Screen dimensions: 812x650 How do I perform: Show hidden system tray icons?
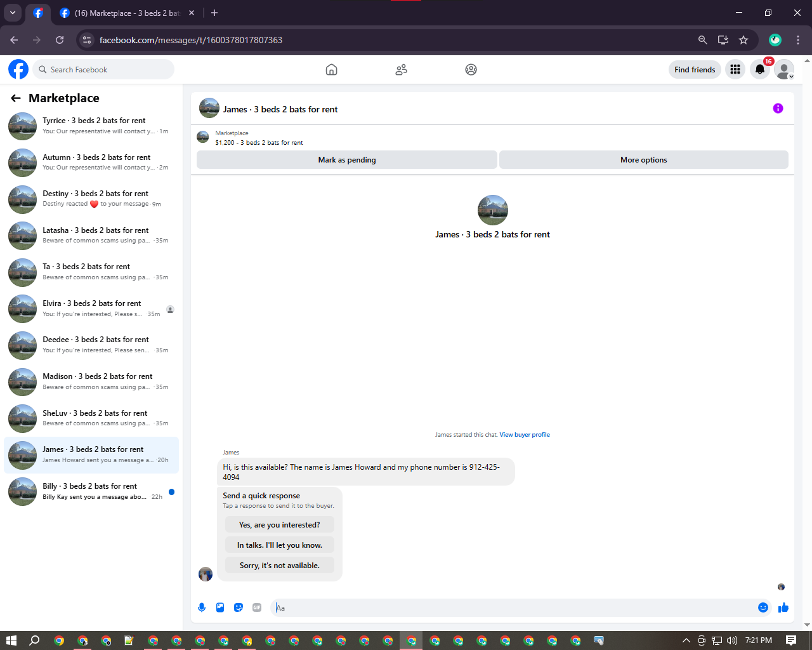click(686, 640)
